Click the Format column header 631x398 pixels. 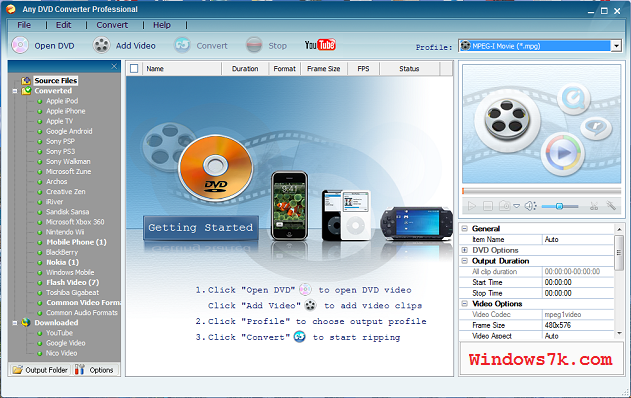click(x=285, y=69)
